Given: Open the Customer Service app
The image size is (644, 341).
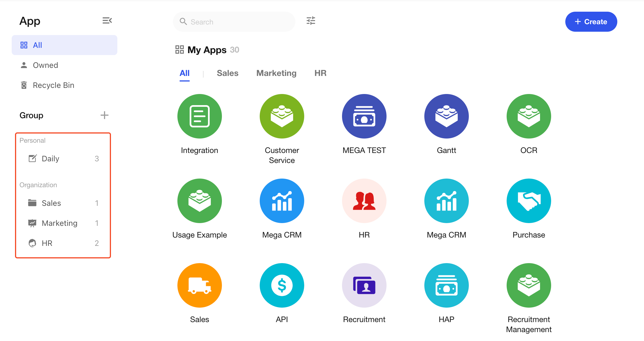Looking at the screenshot, I should pos(282,116).
